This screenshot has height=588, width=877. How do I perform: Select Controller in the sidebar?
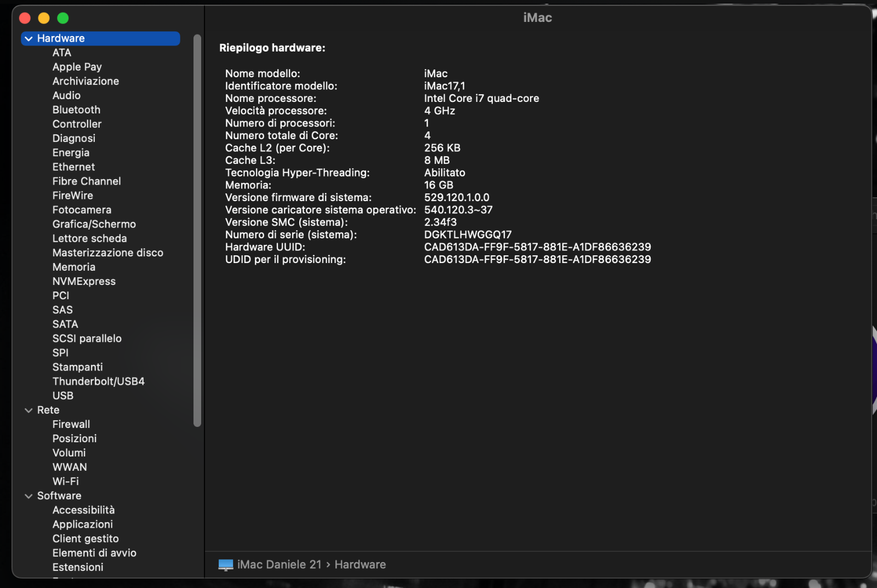pos(77,124)
